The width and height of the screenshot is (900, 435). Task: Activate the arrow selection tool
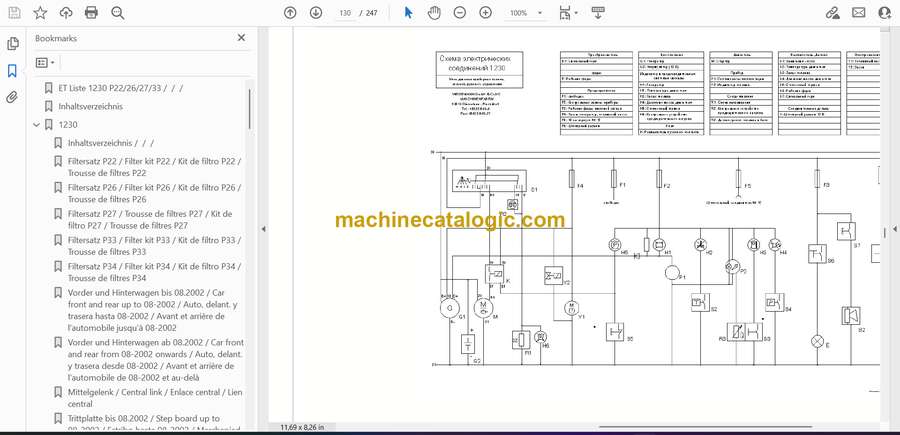pos(408,13)
